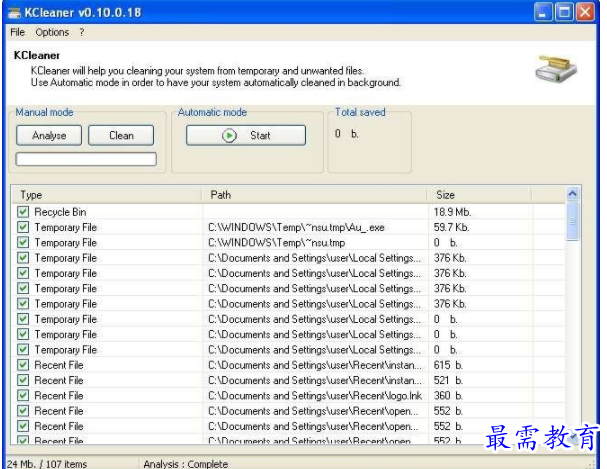Screen dimensions: 607x469
Task: Select the 18.9 Mb. size cell
Action: point(452,212)
